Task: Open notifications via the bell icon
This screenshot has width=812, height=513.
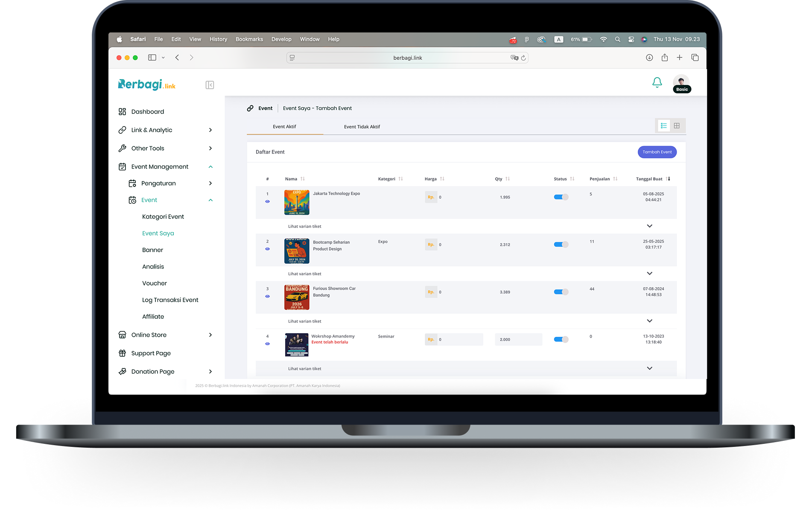Action: pyautogui.click(x=657, y=82)
